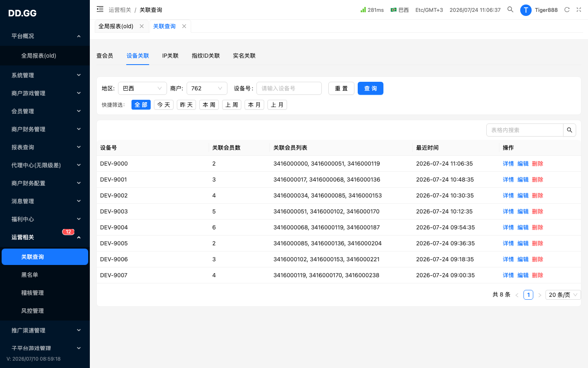Expand the 会员管理 sidebar menu
Image resolution: width=588 pixels, height=368 pixels.
[45, 111]
